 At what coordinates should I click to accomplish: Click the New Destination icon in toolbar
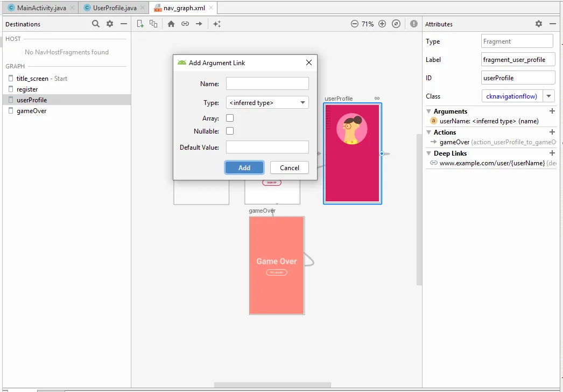tap(140, 24)
